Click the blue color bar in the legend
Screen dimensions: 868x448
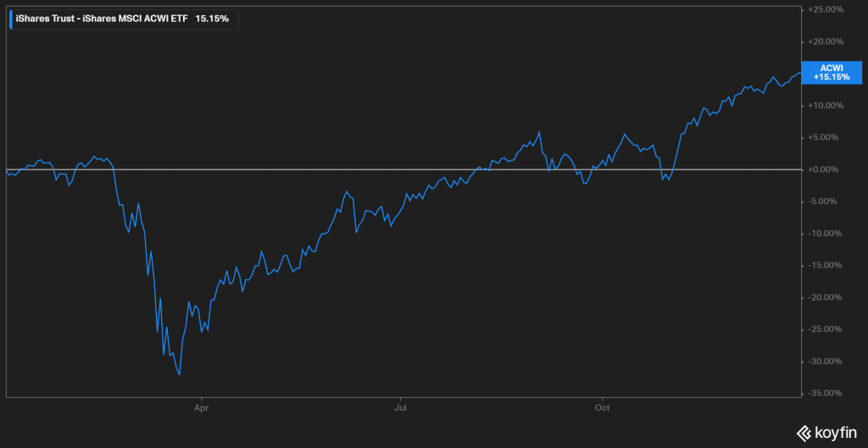[11, 19]
